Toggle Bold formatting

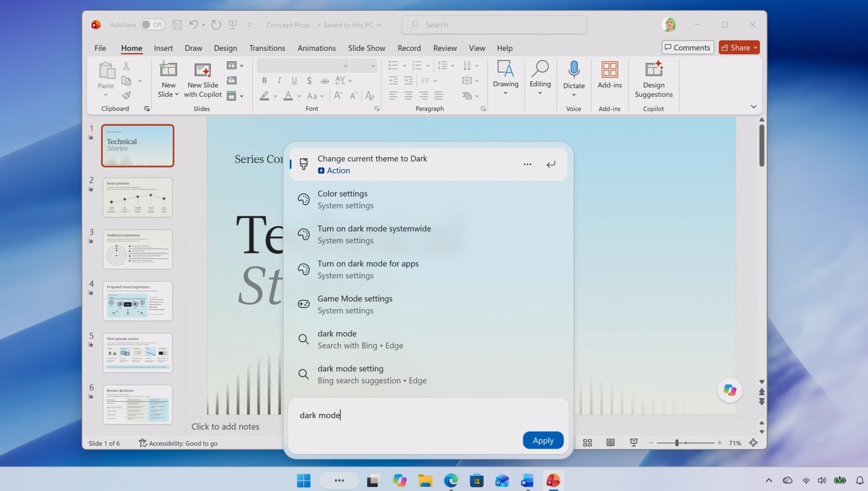click(264, 81)
